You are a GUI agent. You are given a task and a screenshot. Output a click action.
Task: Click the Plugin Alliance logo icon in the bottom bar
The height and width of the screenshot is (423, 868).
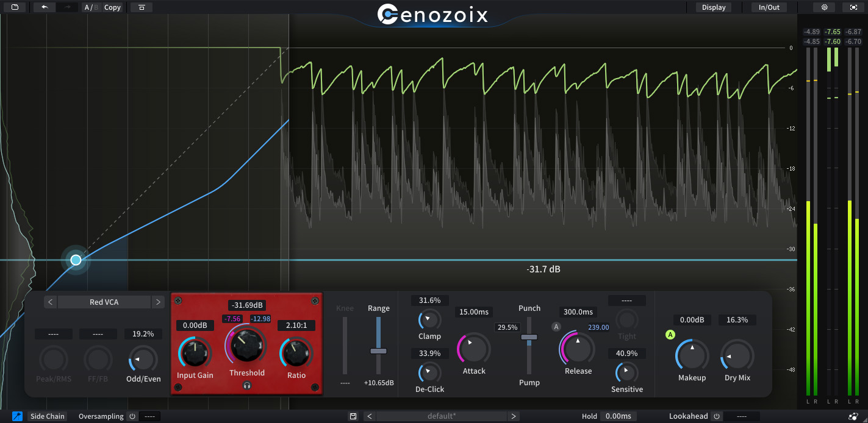853,416
